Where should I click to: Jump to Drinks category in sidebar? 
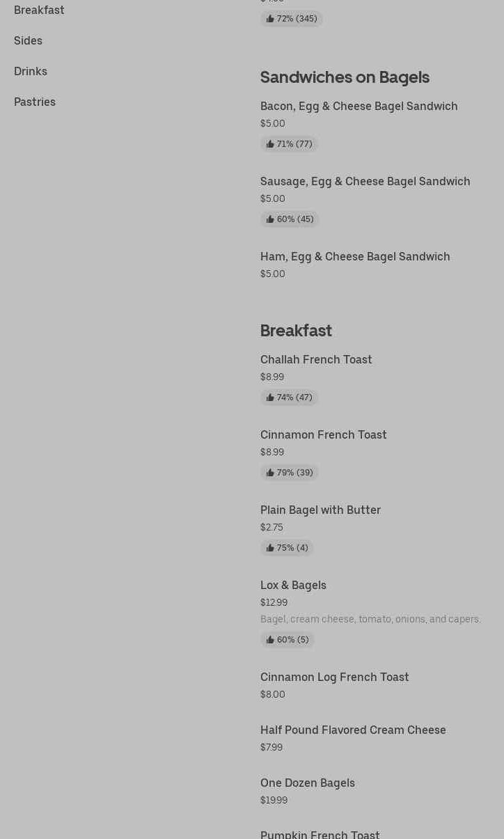tap(31, 71)
